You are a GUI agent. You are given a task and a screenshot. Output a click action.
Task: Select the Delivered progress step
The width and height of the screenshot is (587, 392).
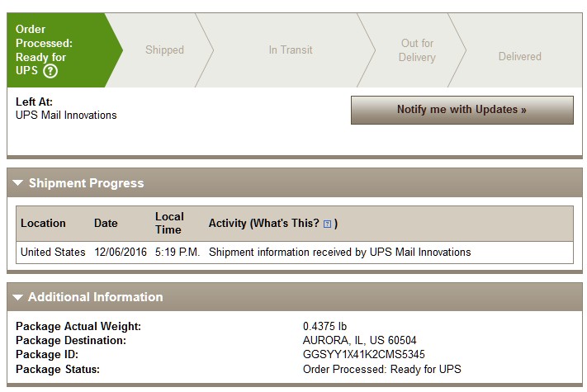[x=519, y=56]
